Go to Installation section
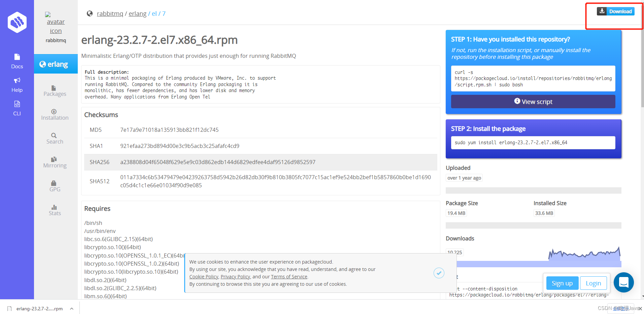 (55, 115)
